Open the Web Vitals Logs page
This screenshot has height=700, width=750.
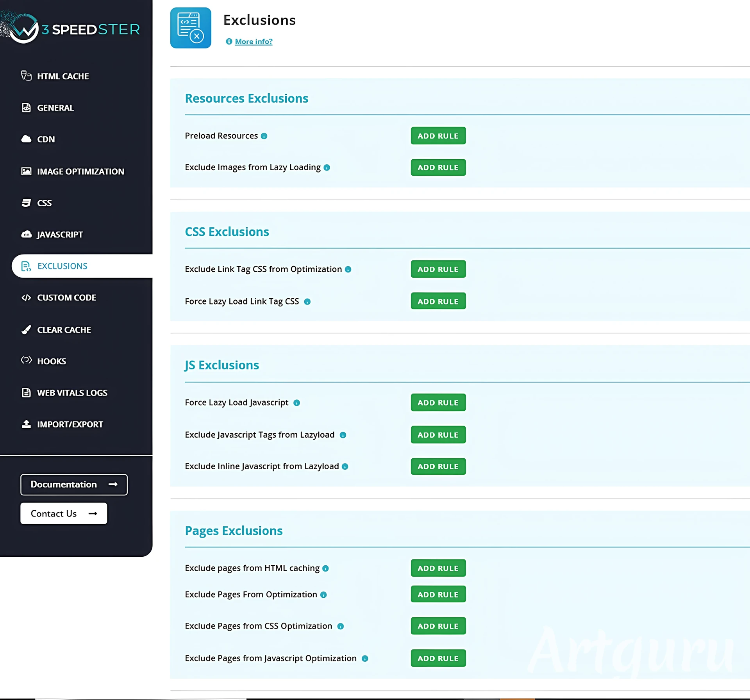click(x=72, y=393)
